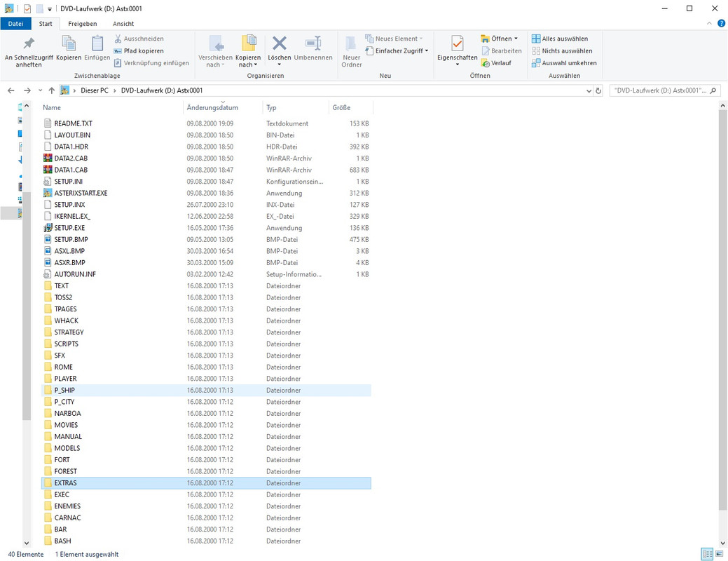Click file list scrollbar down arrow

(723, 543)
